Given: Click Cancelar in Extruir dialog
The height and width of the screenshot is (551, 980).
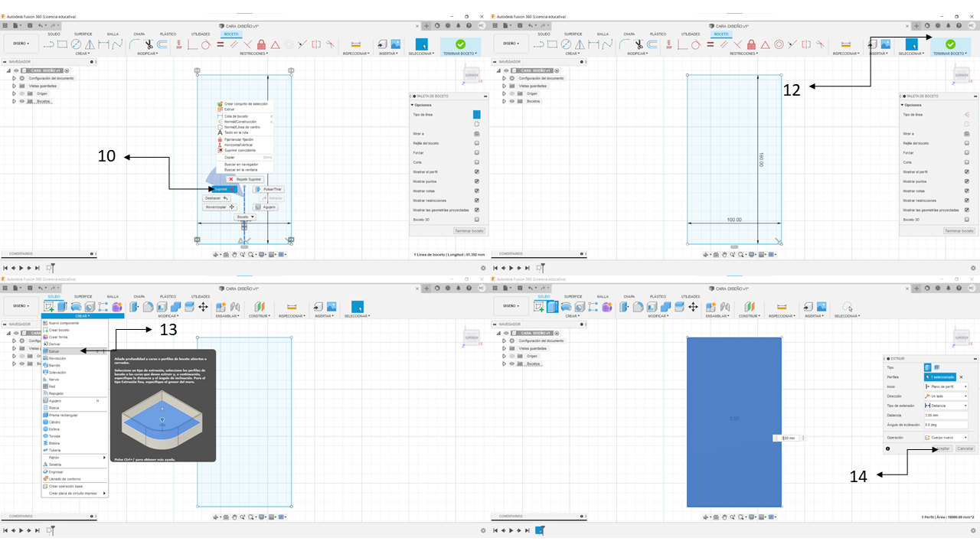Looking at the screenshot, I should click(x=965, y=448).
